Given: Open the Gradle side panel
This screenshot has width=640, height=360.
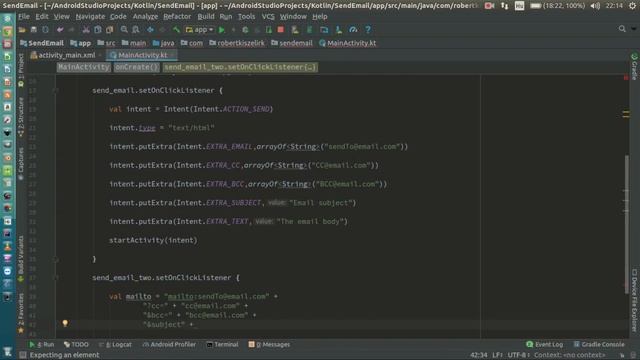Looking at the screenshot, I should pos(634,67).
